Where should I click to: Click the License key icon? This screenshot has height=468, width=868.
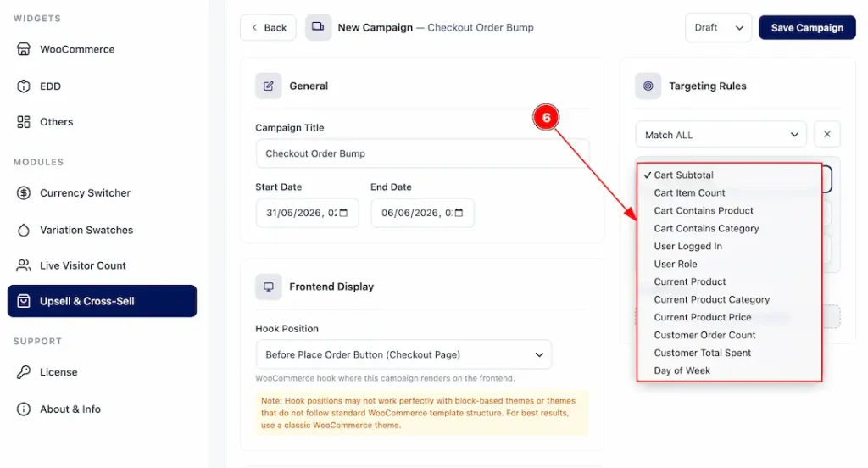click(x=23, y=372)
